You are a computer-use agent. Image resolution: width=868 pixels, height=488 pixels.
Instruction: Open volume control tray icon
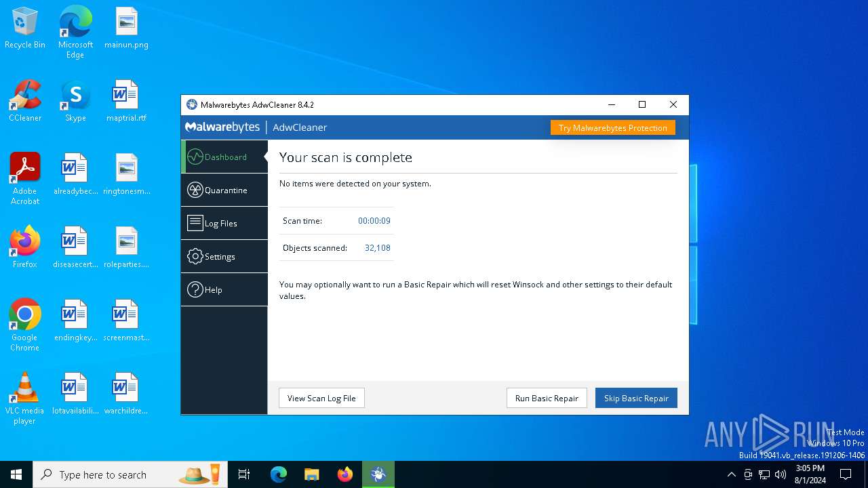click(x=781, y=474)
